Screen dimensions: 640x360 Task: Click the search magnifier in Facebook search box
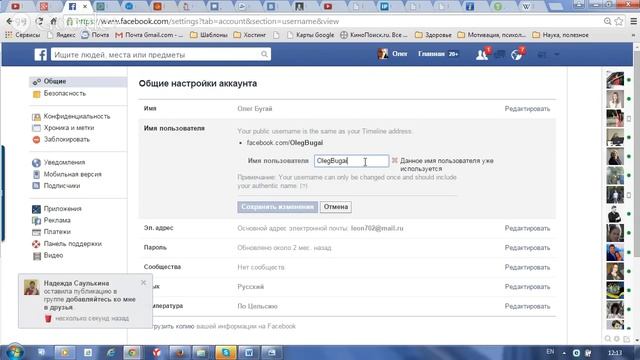point(264,54)
